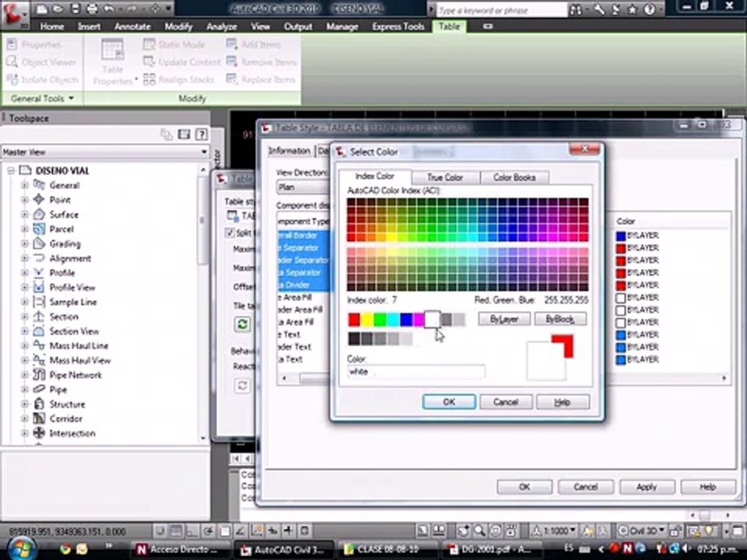The height and width of the screenshot is (560, 747).
Task: Open the Express Tools ribbon tab
Action: [x=398, y=26]
